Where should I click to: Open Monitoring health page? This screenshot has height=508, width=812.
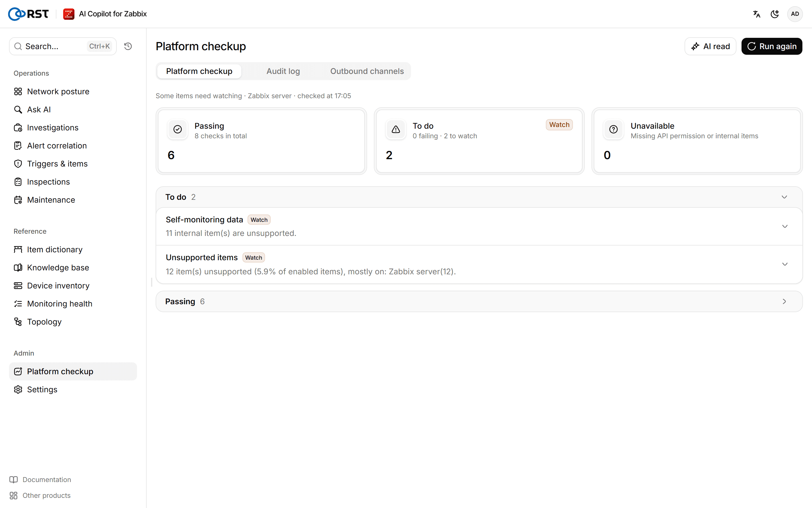[73, 304]
